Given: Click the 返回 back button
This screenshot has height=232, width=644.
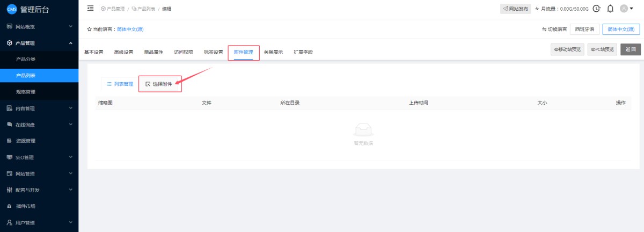Looking at the screenshot, I should [x=631, y=49].
